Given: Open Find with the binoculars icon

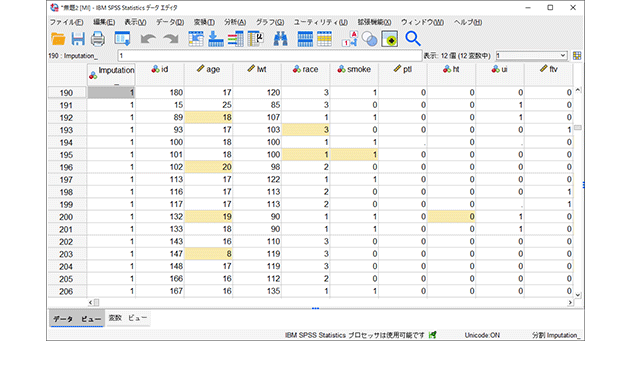Looking at the screenshot, I should point(280,39).
